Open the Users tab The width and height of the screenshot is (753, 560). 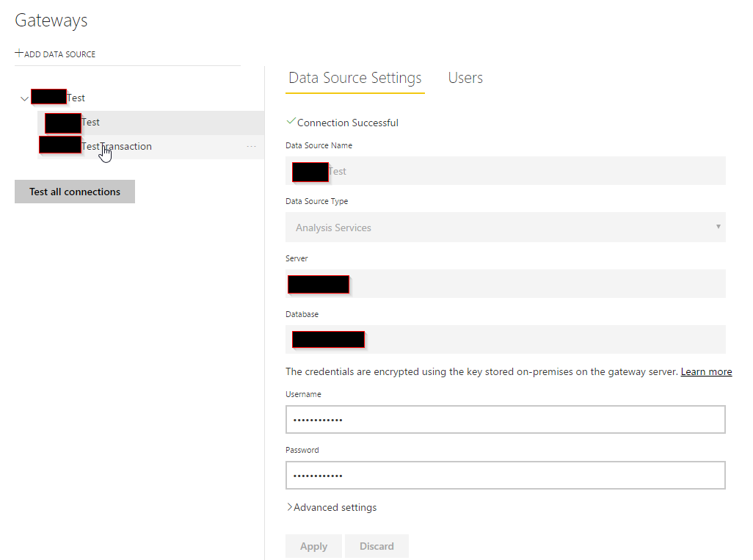pyautogui.click(x=465, y=78)
